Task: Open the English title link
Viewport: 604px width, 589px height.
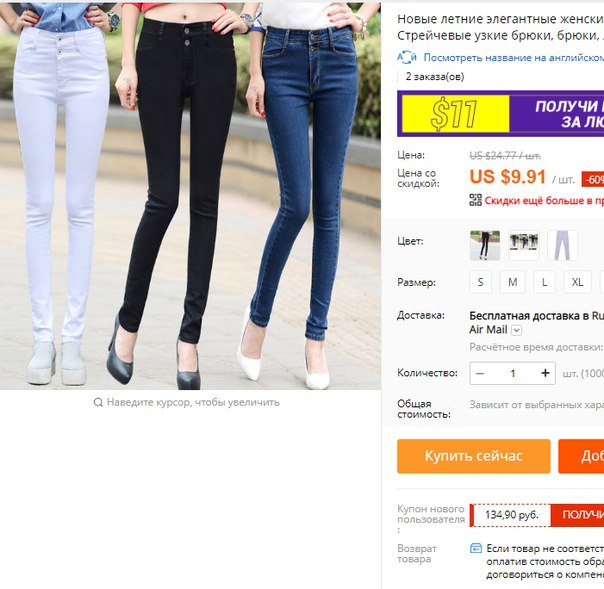Action: click(x=513, y=57)
